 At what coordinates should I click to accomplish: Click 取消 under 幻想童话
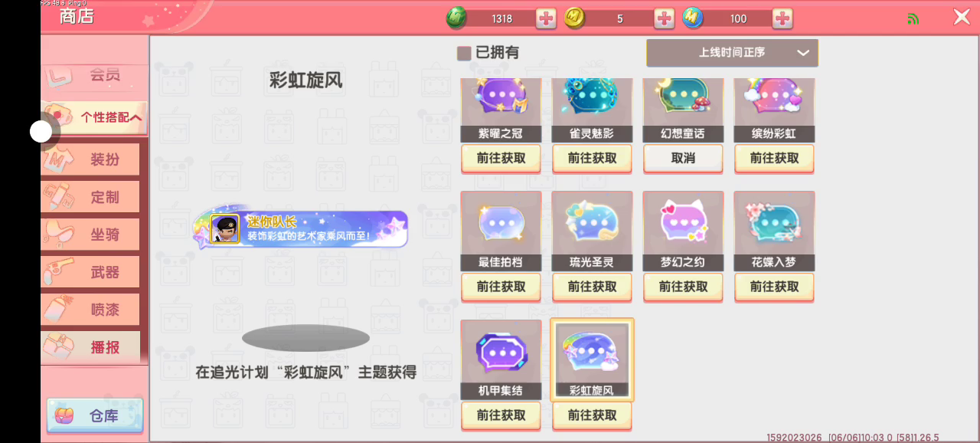(683, 159)
